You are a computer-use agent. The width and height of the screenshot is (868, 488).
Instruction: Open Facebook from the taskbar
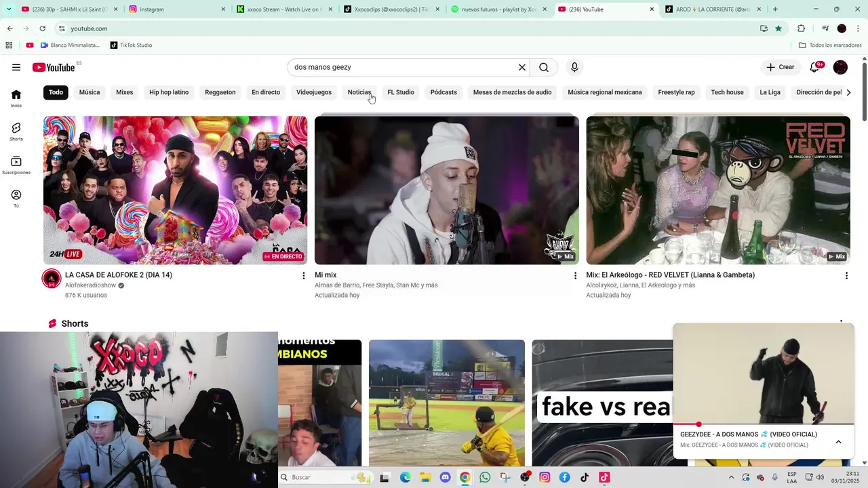coord(564,477)
